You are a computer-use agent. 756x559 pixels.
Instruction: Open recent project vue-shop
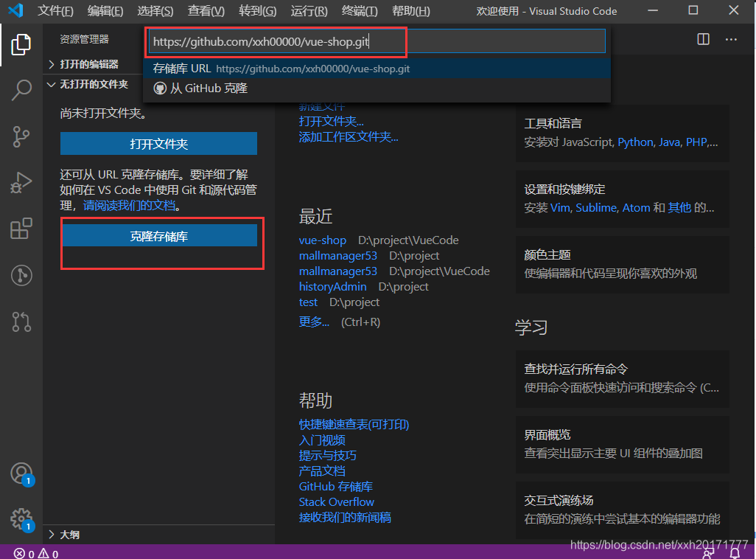323,240
